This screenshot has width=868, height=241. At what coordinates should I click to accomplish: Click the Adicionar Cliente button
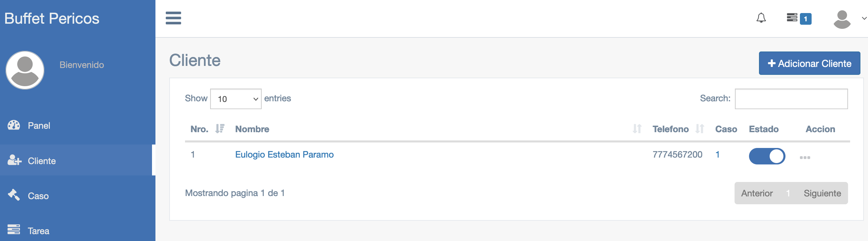(809, 64)
